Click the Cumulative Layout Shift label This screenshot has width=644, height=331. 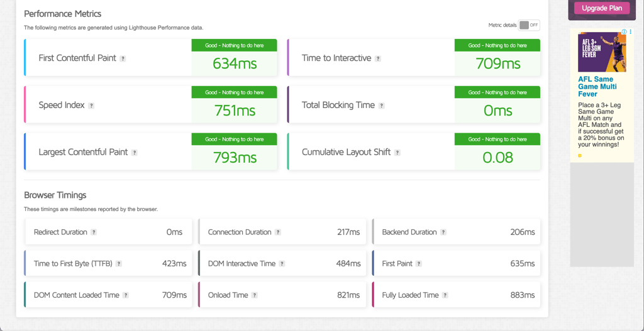[347, 153]
